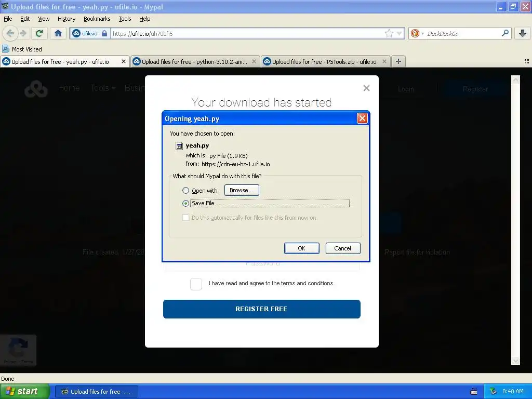The width and height of the screenshot is (532, 399).
Task: Click the 8:48 AM system clock
Action: (513, 392)
